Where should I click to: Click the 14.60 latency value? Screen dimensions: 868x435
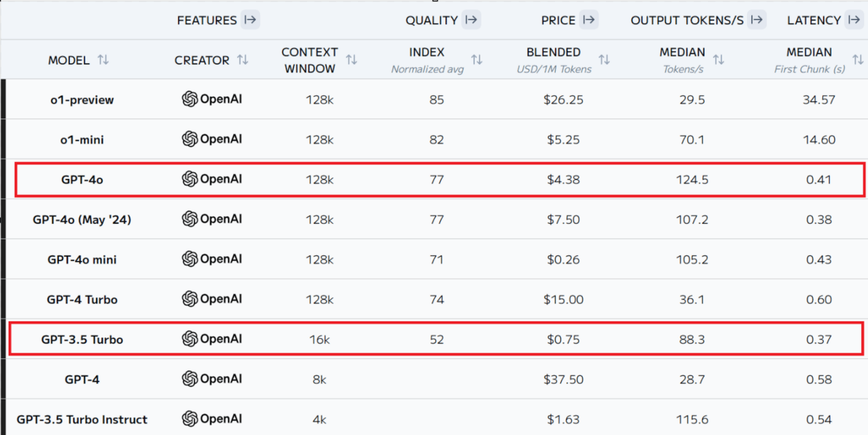(819, 140)
